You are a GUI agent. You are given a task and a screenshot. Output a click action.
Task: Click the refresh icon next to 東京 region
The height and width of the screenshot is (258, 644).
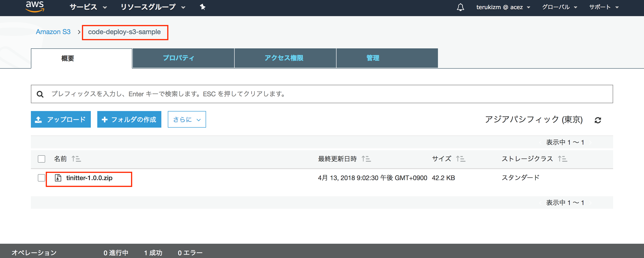(597, 120)
